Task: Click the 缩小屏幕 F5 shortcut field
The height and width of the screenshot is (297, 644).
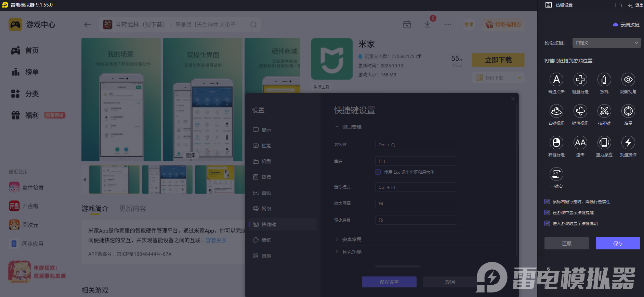Action: (x=416, y=220)
